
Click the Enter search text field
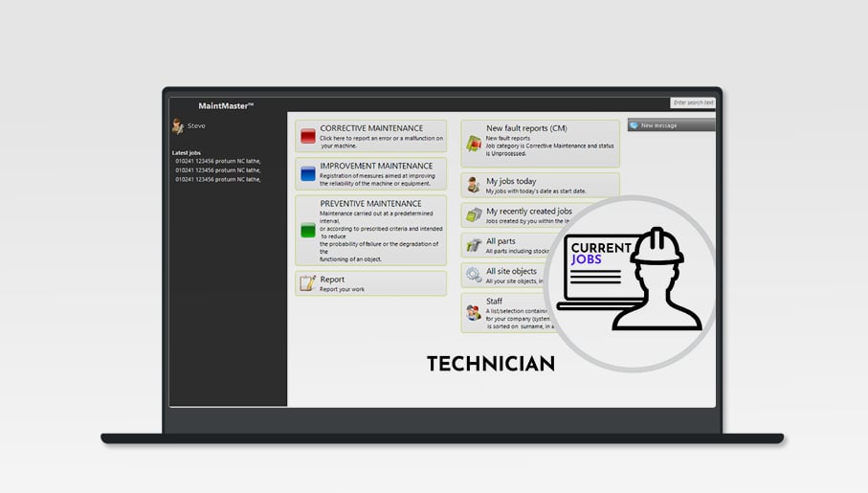tap(692, 102)
